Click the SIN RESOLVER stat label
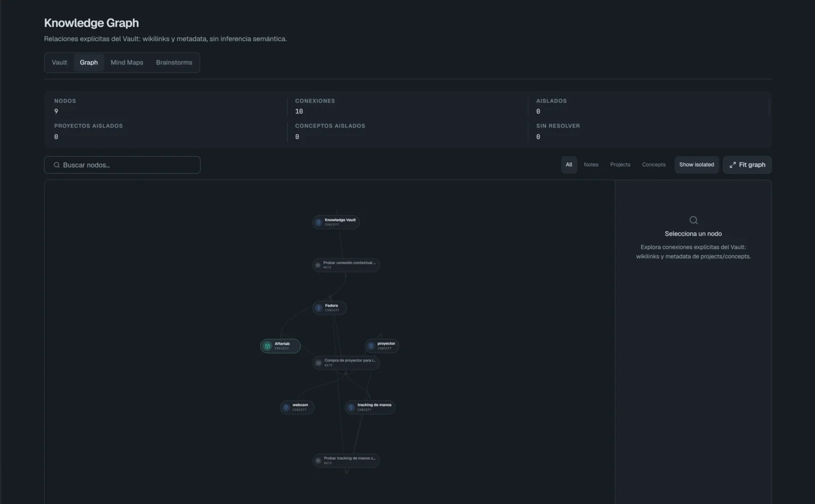Screen dimensions: 815x504 558,126
